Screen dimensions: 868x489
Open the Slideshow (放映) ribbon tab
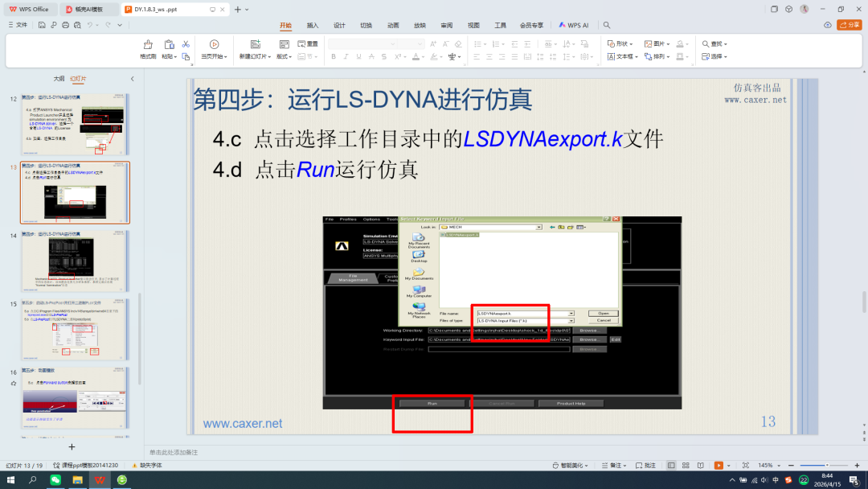pyautogui.click(x=420, y=25)
